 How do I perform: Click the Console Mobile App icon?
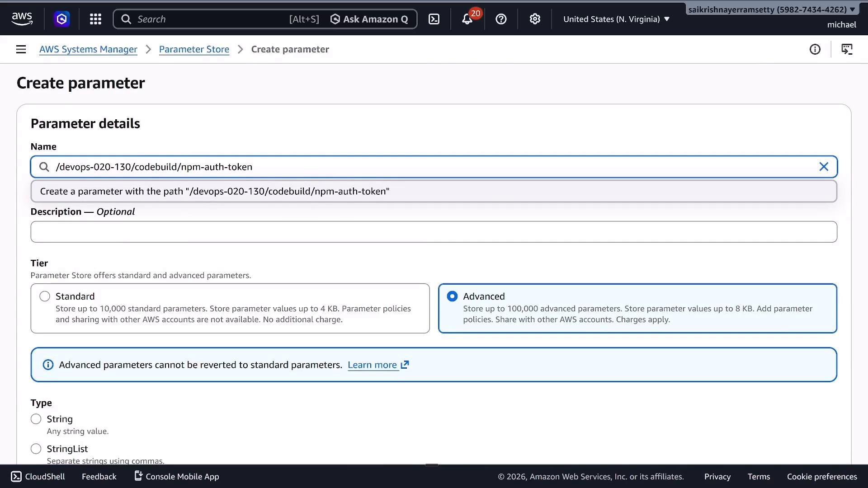coord(138,476)
